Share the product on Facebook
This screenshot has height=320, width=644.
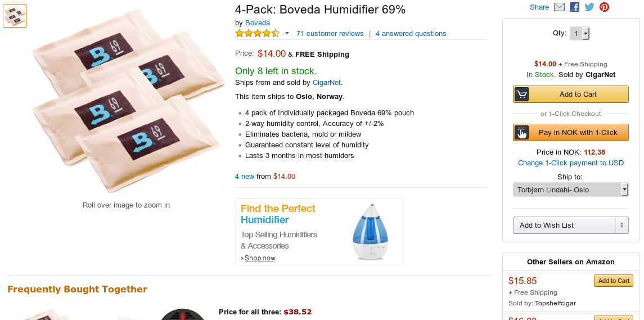[x=574, y=7]
